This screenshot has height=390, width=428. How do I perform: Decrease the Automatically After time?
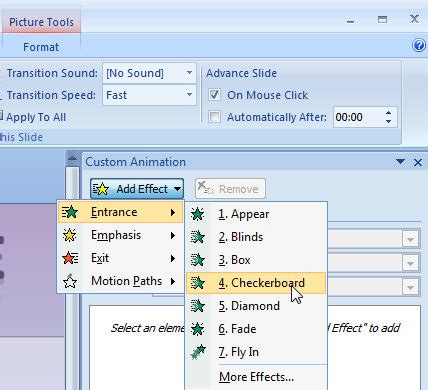tap(388, 121)
